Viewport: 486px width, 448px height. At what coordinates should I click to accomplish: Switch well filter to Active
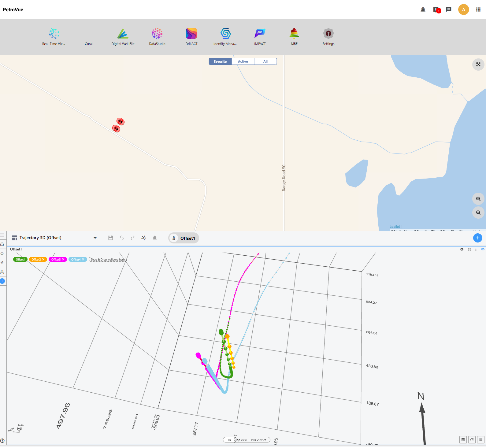click(x=243, y=61)
